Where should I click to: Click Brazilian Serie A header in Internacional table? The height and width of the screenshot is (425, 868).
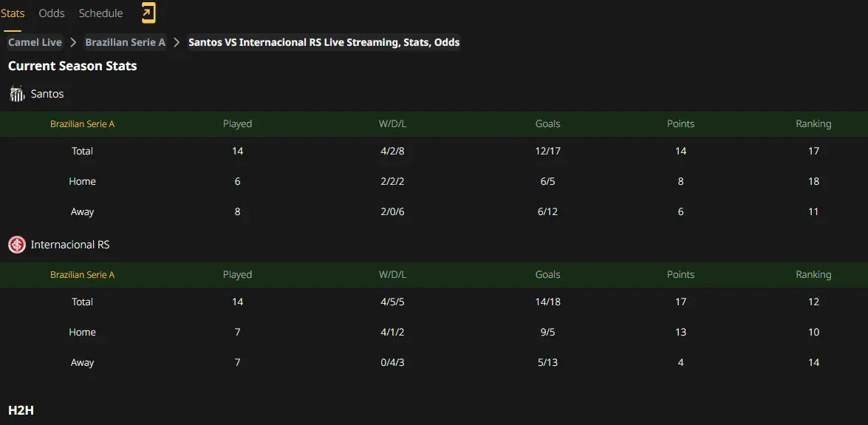83,275
